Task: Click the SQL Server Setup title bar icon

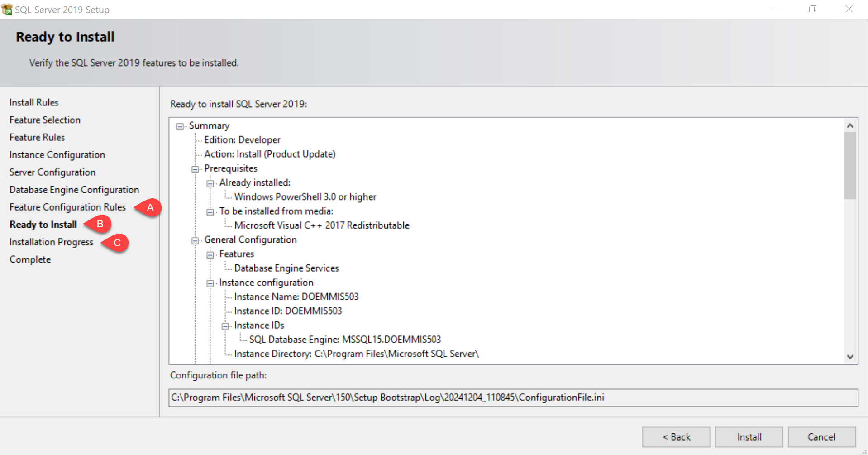Action: point(7,9)
